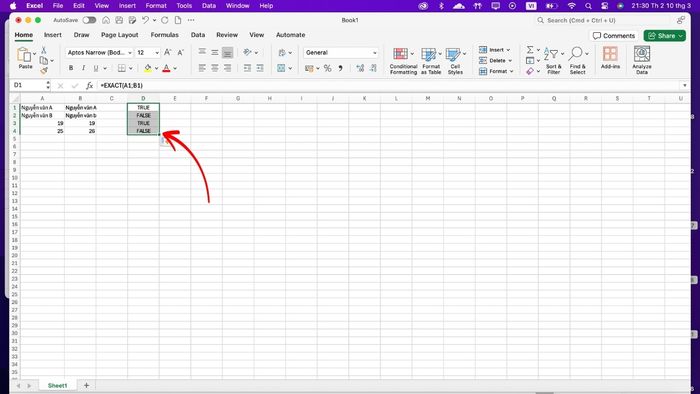Switch to the Review tab

coord(227,35)
